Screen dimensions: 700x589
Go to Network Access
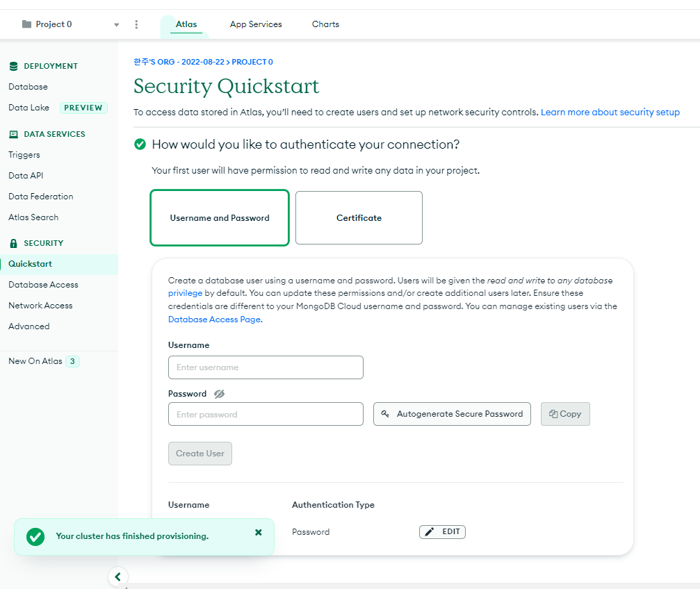point(40,306)
